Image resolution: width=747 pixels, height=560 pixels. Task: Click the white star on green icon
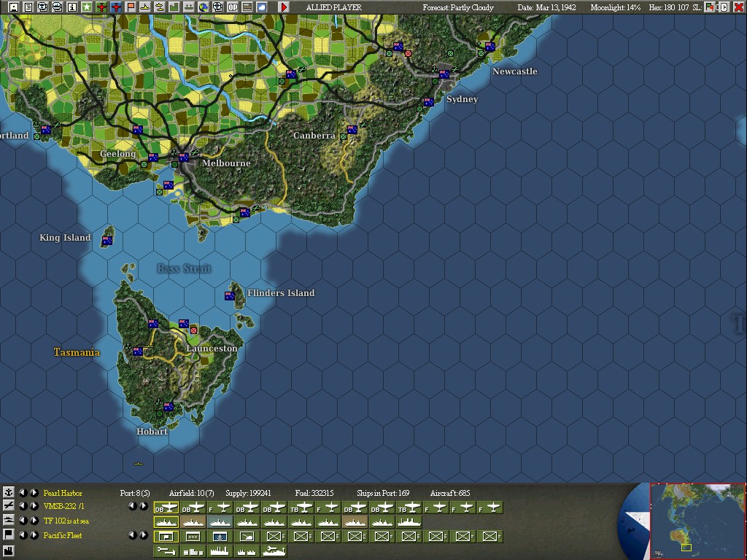tap(86, 7)
